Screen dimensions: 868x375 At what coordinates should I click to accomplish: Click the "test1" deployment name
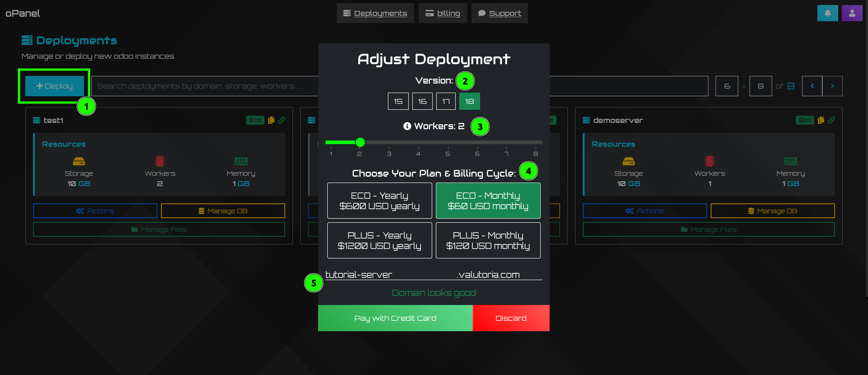point(53,120)
